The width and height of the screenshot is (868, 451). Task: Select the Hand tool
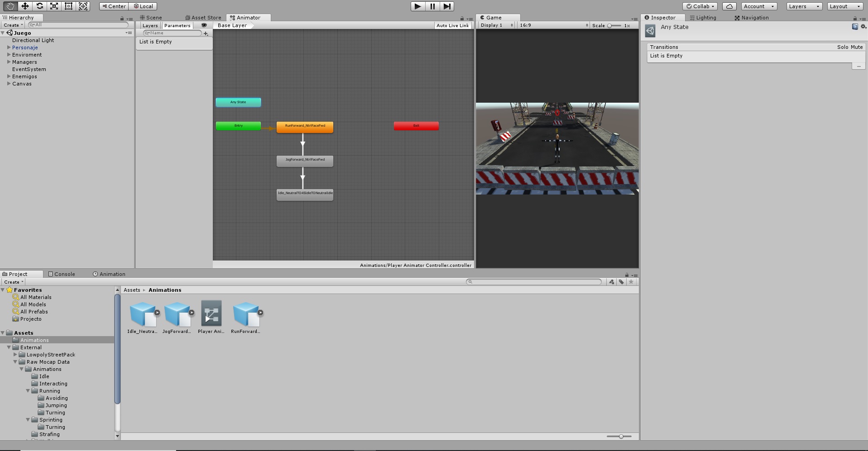(x=10, y=6)
